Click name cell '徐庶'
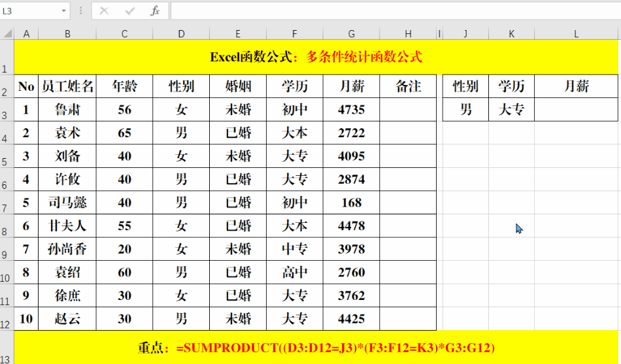The height and width of the screenshot is (364, 621). click(x=67, y=295)
